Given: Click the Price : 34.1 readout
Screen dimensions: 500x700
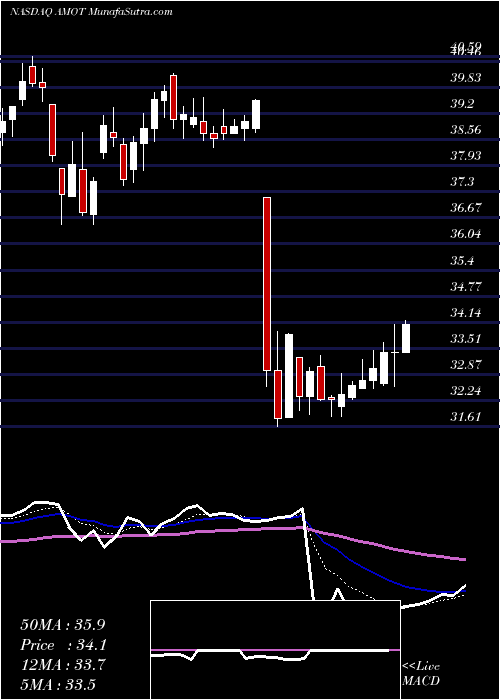Looking at the screenshot, I should 63,645.
